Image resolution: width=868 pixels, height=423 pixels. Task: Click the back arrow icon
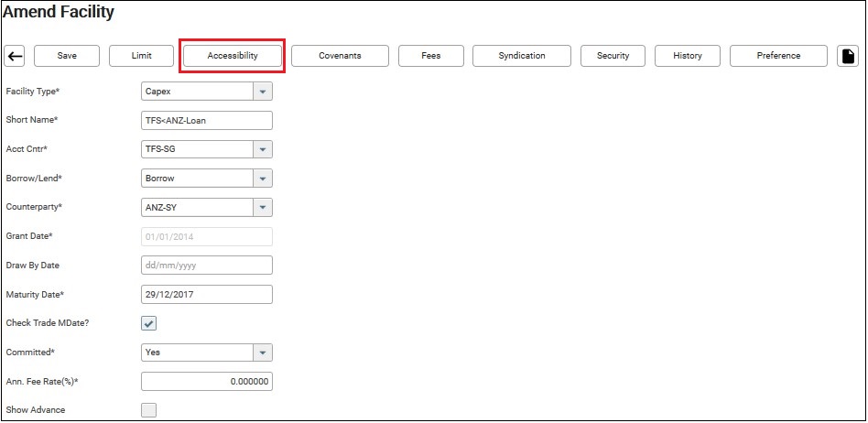point(15,56)
